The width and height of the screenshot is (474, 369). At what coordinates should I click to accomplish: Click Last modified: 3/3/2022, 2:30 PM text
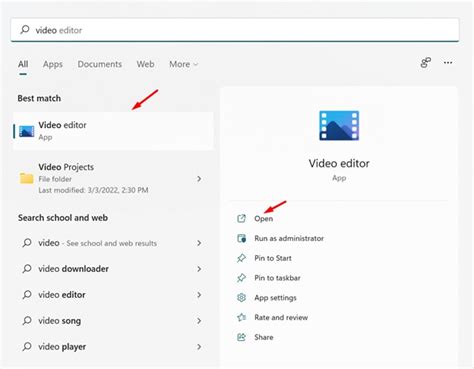click(93, 190)
